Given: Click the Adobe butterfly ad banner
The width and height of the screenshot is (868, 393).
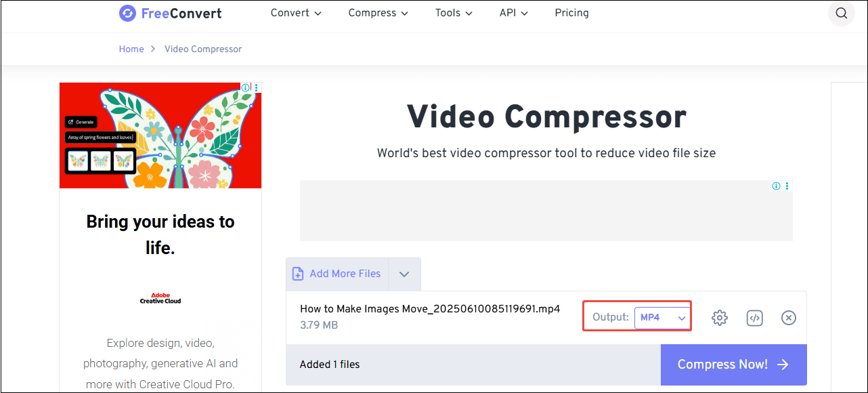Looking at the screenshot, I should (x=160, y=135).
